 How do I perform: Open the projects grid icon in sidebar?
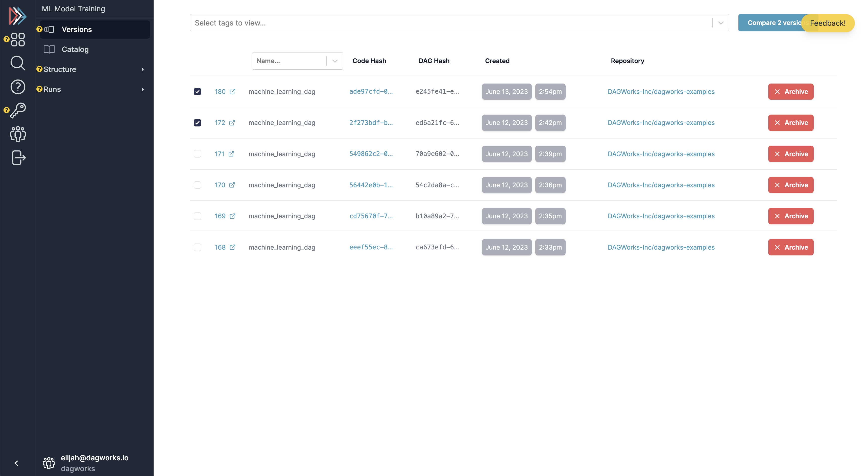click(18, 39)
